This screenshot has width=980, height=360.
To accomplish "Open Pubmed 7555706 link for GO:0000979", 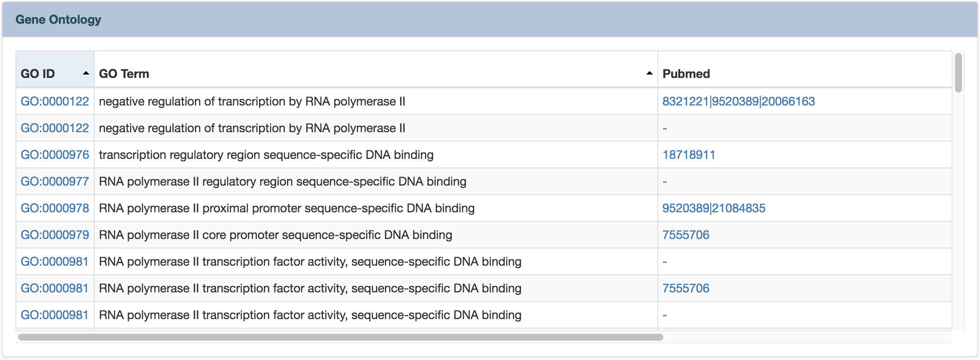I will click(686, 235).
